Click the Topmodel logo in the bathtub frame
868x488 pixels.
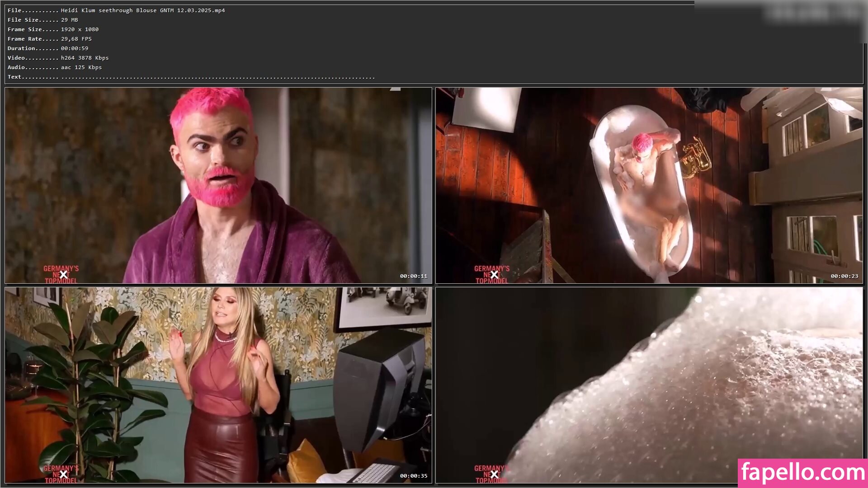[492, 274]
